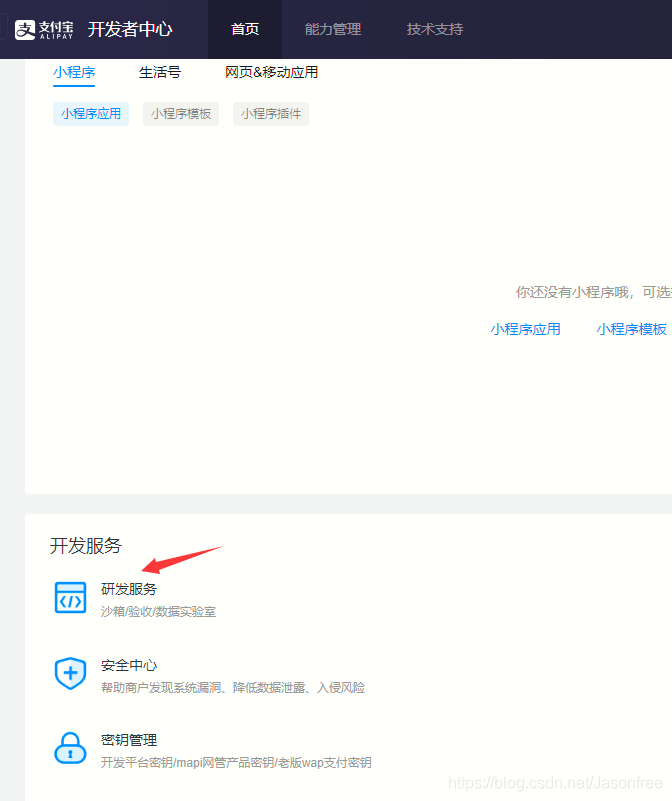Switch to the 网页&移动应用 tab
The width and height of the screenshot is (672, 801).
(x=271, y=73)
